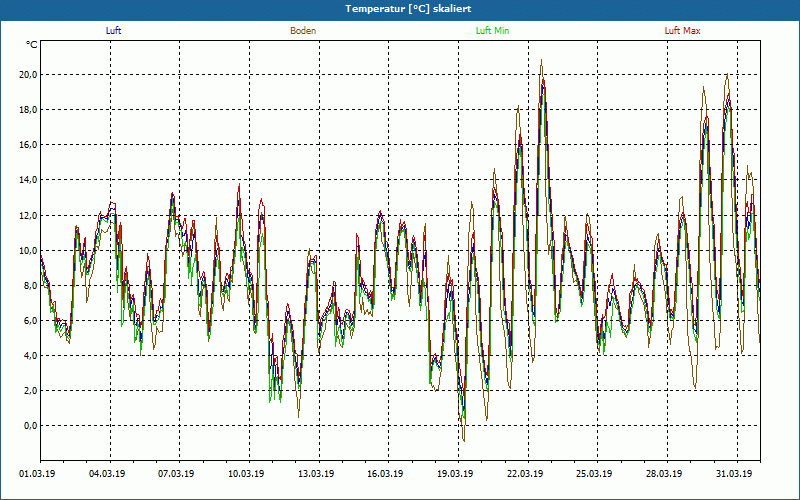Screen dimensions: 800x500
Task: Click the 01.03.19 date label
Action: [37, 474]
